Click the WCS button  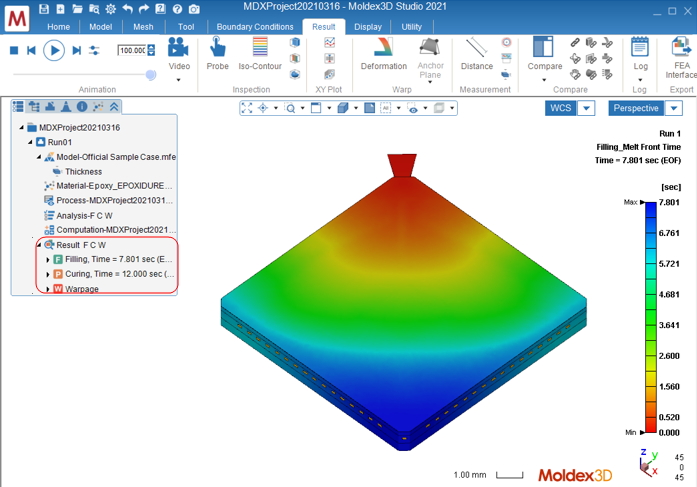(561, 108)
